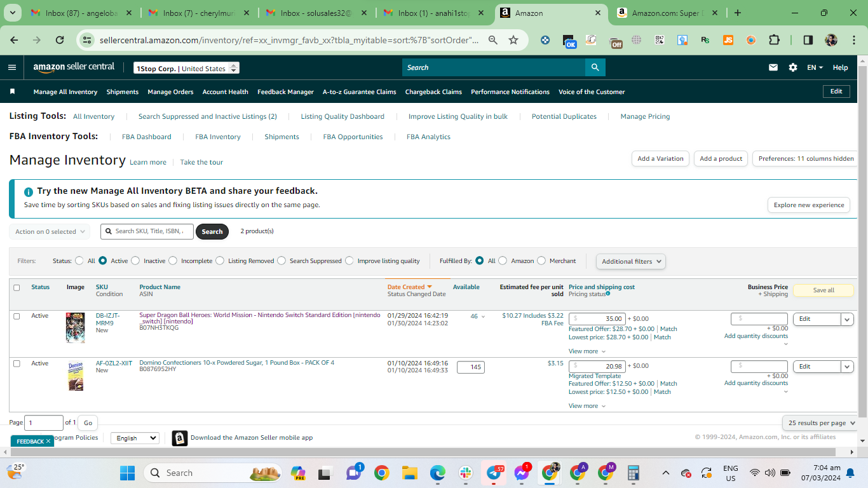Expand View more under the $35.00 price
Screen dimensions: 868x488
tap(587, 351)
